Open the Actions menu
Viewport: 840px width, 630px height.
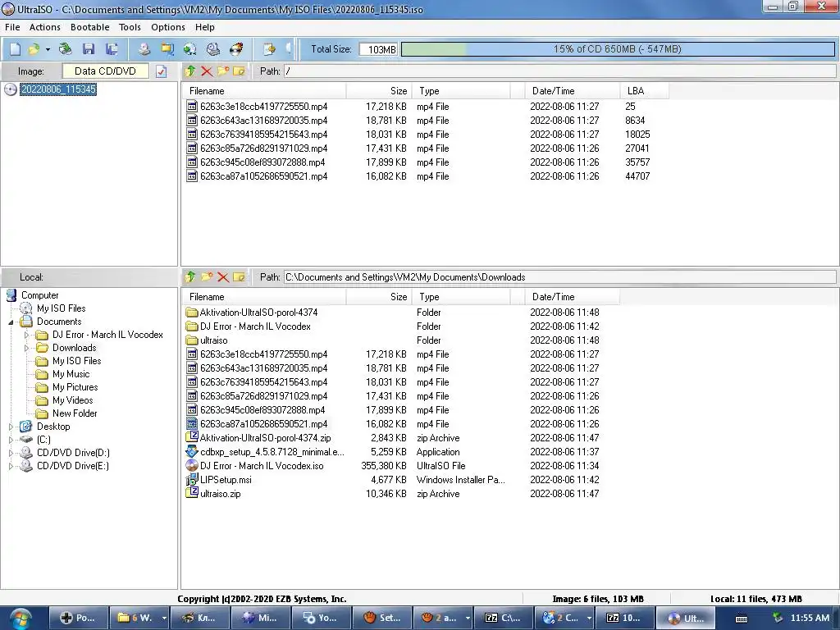(45, 27)
